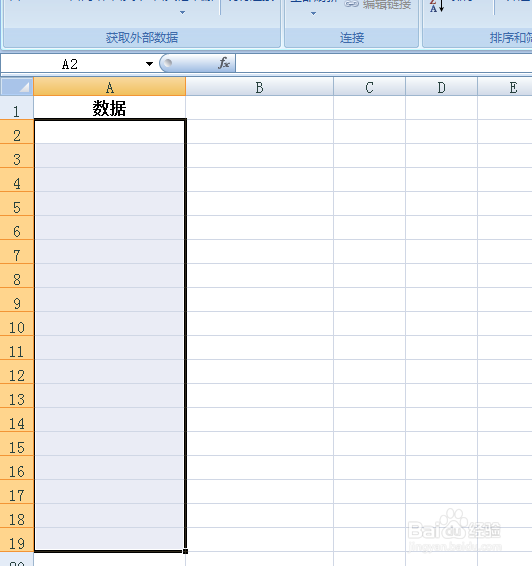Select row 13 header
Screen dimensions: 532x566
[x=17, y=396]
